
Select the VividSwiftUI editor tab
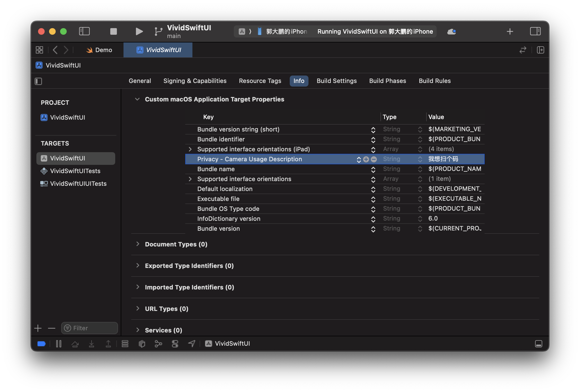point(158,50)
